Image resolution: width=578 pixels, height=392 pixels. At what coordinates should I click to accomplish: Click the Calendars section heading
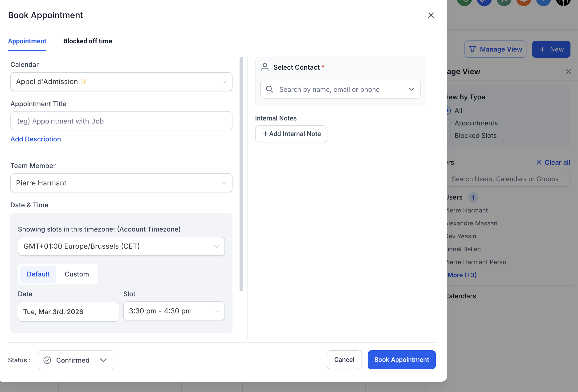pyautogui.click(x=461, y=296)
